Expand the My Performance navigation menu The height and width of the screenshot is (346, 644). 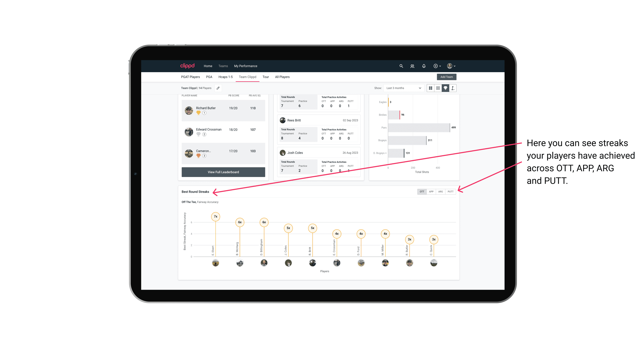246,66
